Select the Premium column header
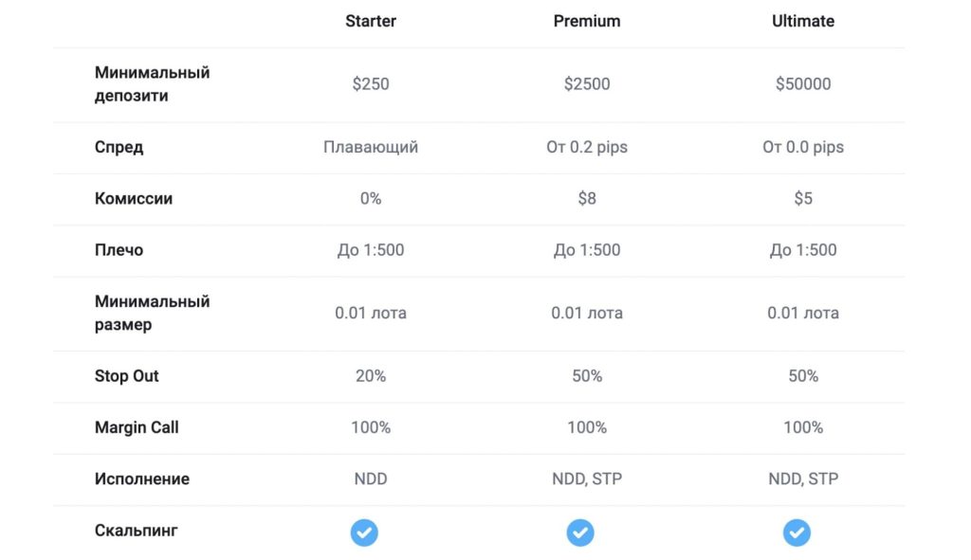The height and width of the screenshot is (560, 971). 586,21
